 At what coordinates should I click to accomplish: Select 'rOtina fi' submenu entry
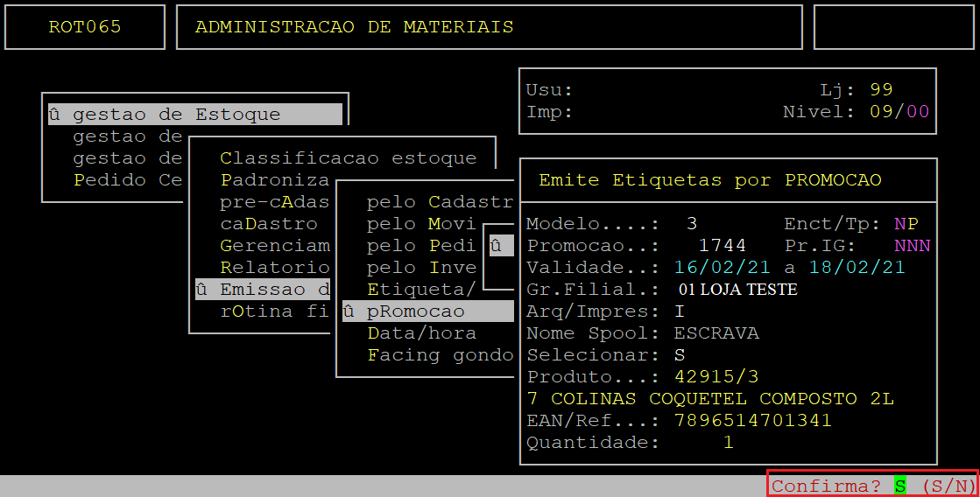pyautogui.click(x=274, y=311)
